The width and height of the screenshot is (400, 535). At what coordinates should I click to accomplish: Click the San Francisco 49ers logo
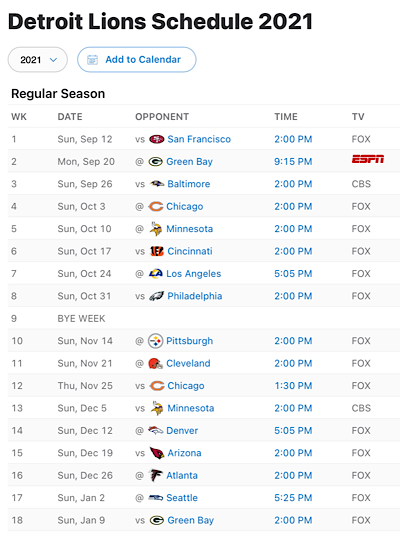pyautogui.click(x=157, y=139)
